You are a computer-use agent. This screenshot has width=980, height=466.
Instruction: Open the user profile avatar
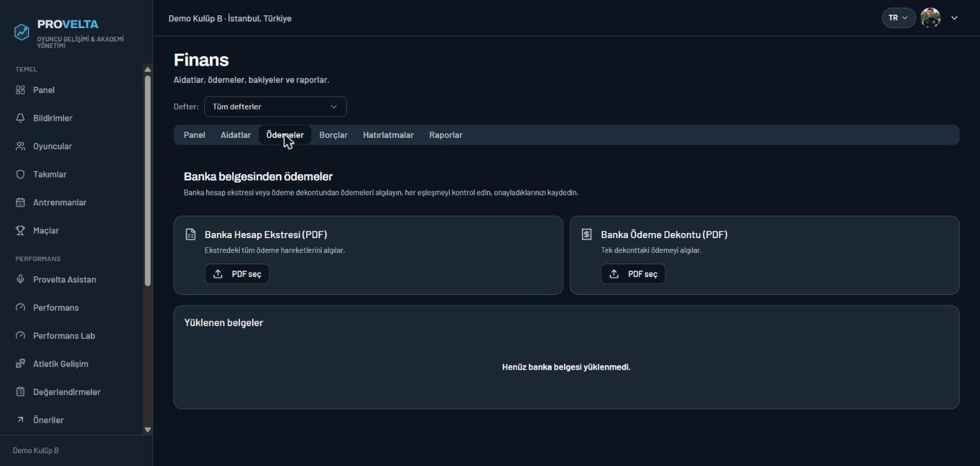coord(931,18)
